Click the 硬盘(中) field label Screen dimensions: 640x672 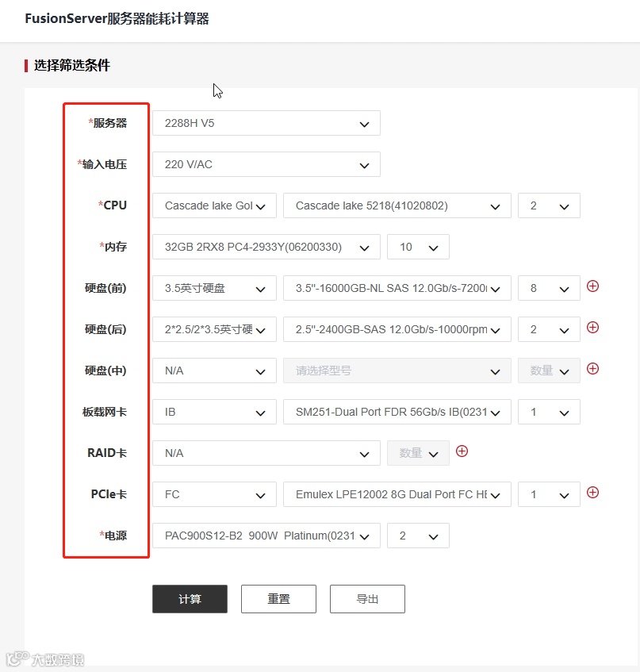105,371
